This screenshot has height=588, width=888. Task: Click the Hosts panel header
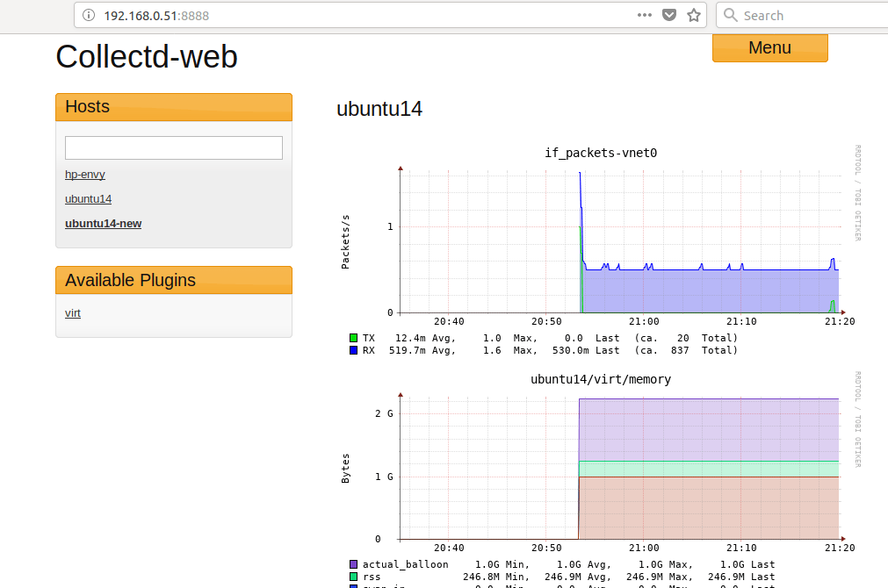pyautogui.click(x=174, y=107)
